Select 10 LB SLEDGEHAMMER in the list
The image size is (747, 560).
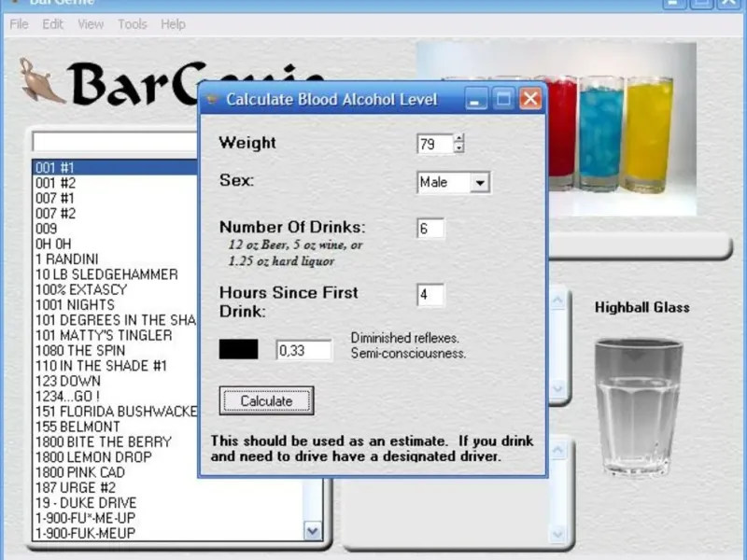pos(115,274)
